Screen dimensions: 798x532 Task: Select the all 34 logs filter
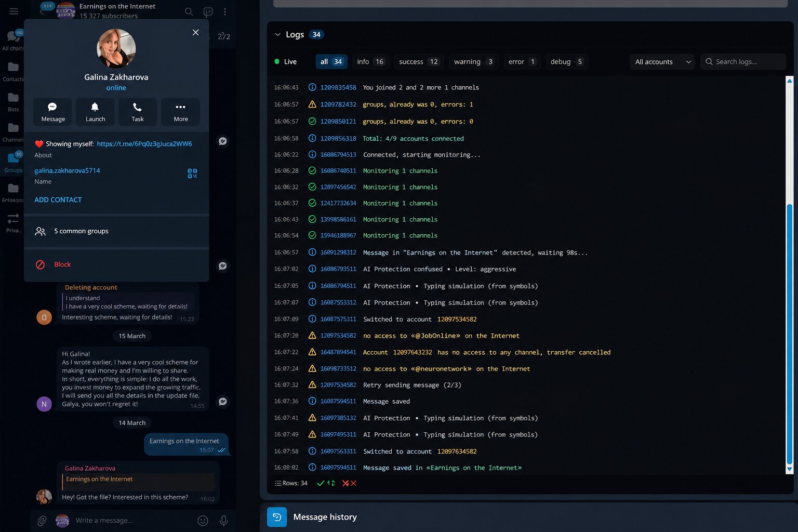pyautogui.click(x=331, y=62)
